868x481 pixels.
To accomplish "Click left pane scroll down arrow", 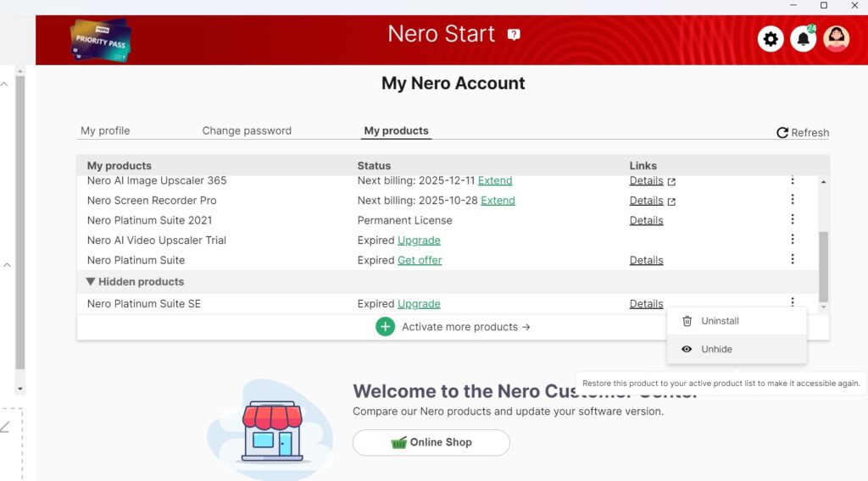I will 20,389.
